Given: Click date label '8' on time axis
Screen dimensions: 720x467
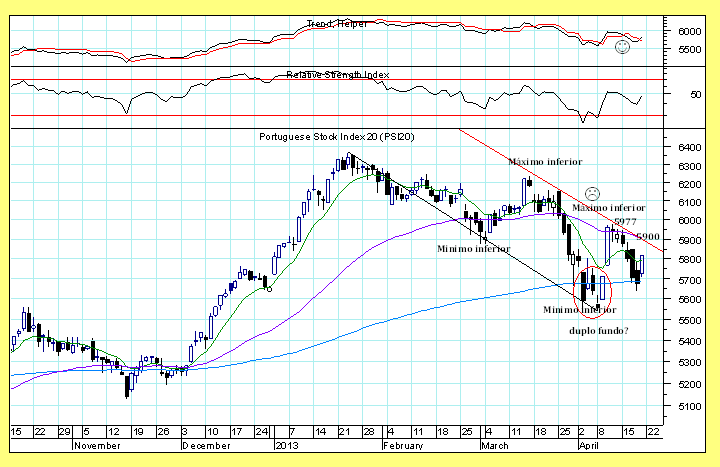Looking at the screenshot, I should [x=601, y=432].
